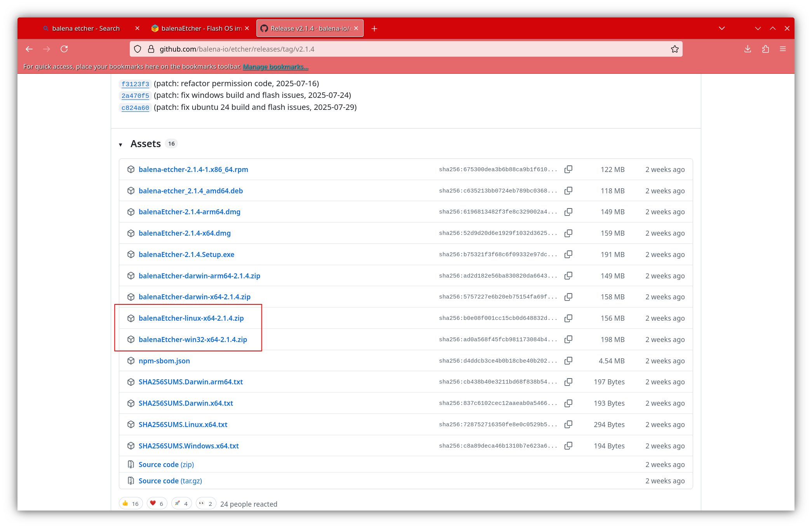812x528 pixels.
Task: Open the extensions puzzle icon
Action: click(x=765, y=49)
